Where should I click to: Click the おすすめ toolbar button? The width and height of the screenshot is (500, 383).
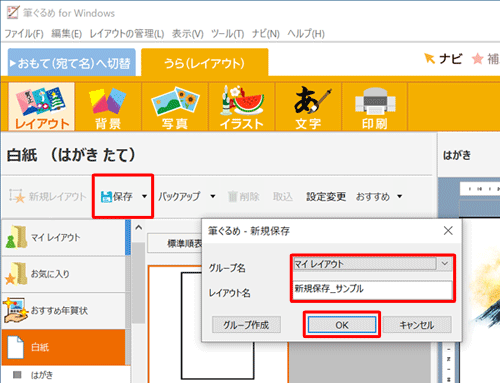[x=373, y=197]
